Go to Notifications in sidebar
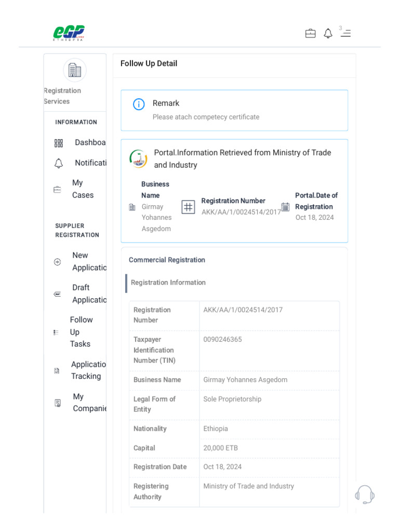The image size is (399, 532). [90, 163]
